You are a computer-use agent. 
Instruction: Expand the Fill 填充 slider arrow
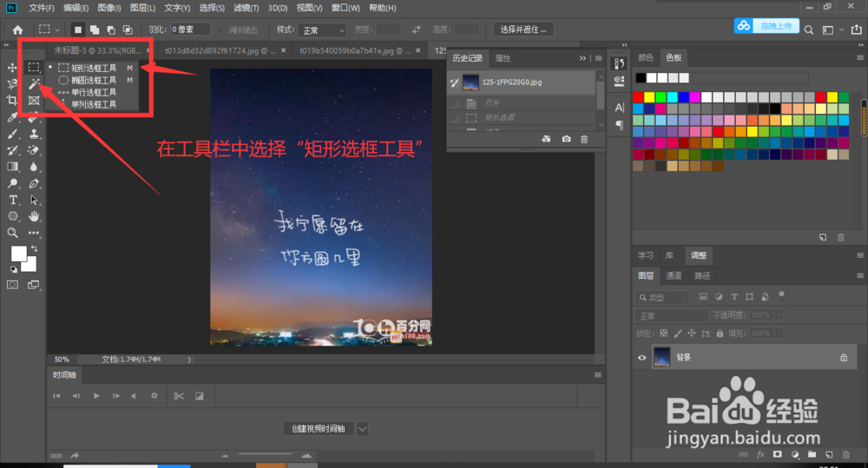(779, 333)
